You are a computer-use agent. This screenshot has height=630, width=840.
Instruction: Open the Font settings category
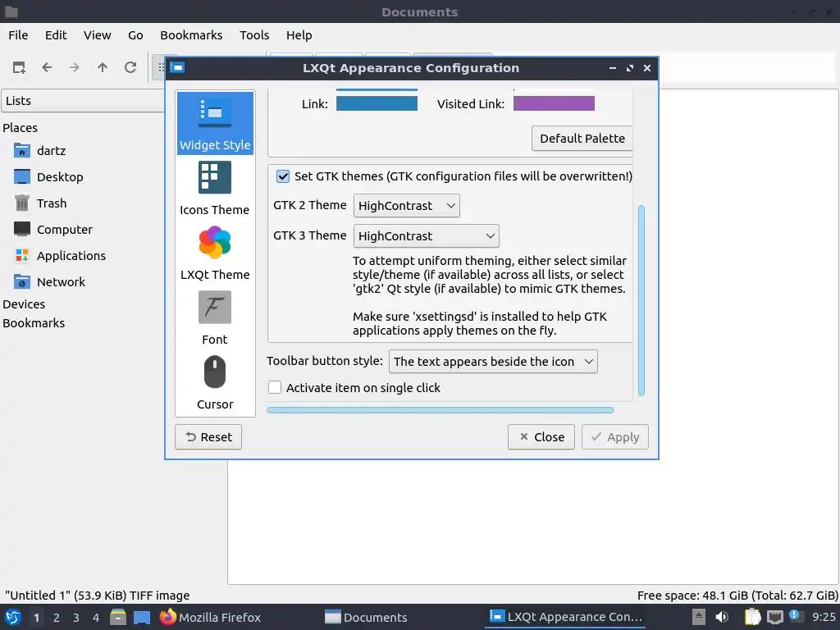[215, 317]
